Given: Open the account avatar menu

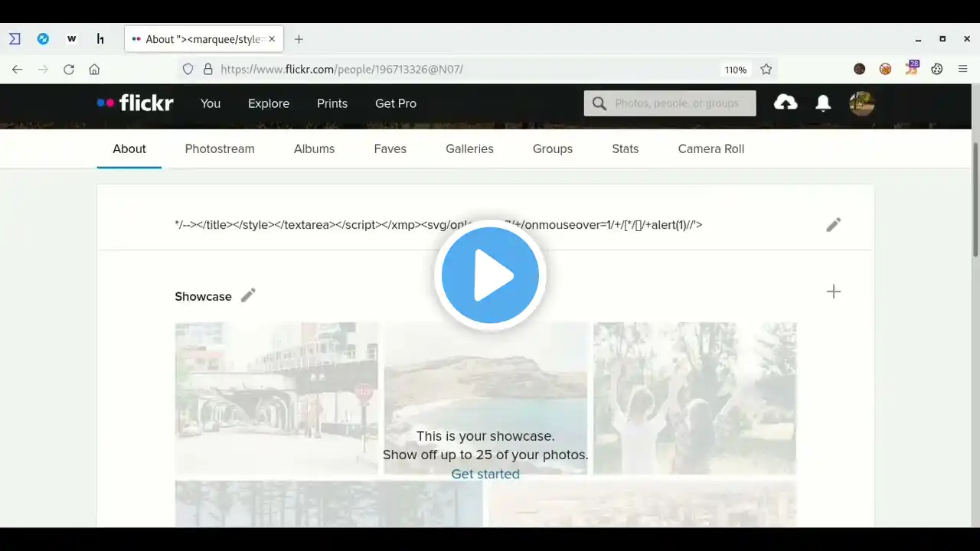Looking at the screenshot, I should tap(862, 103).
